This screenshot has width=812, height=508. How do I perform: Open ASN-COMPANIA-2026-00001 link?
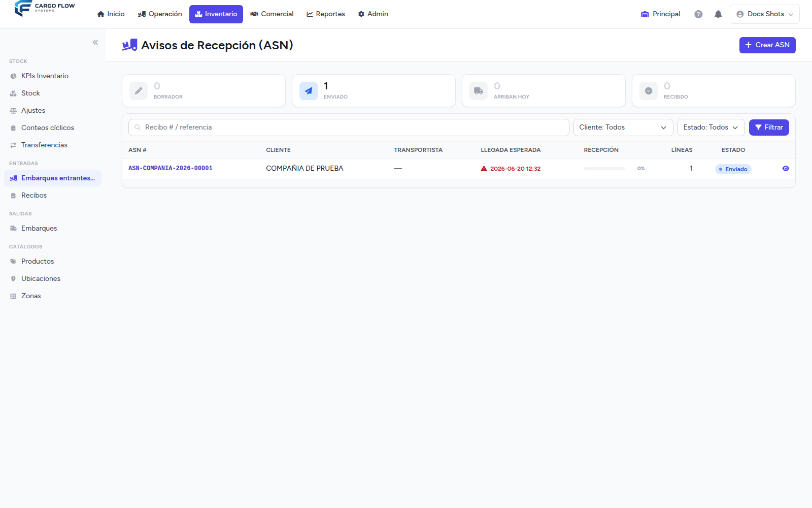(171, 169)
